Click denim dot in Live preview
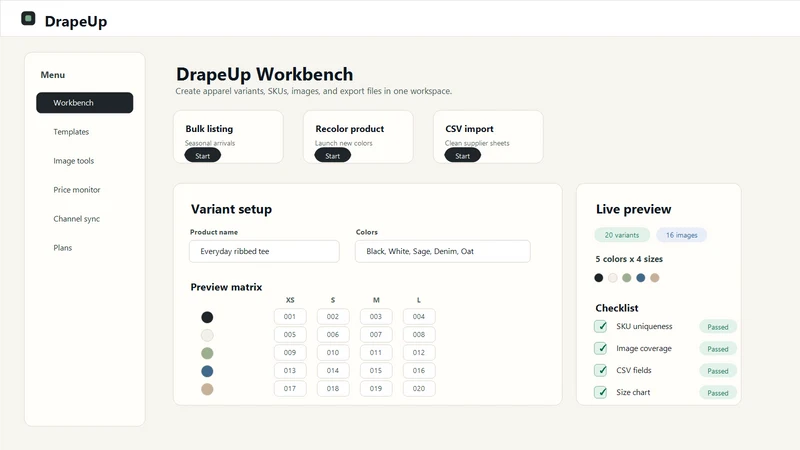 tap(641, 278)
